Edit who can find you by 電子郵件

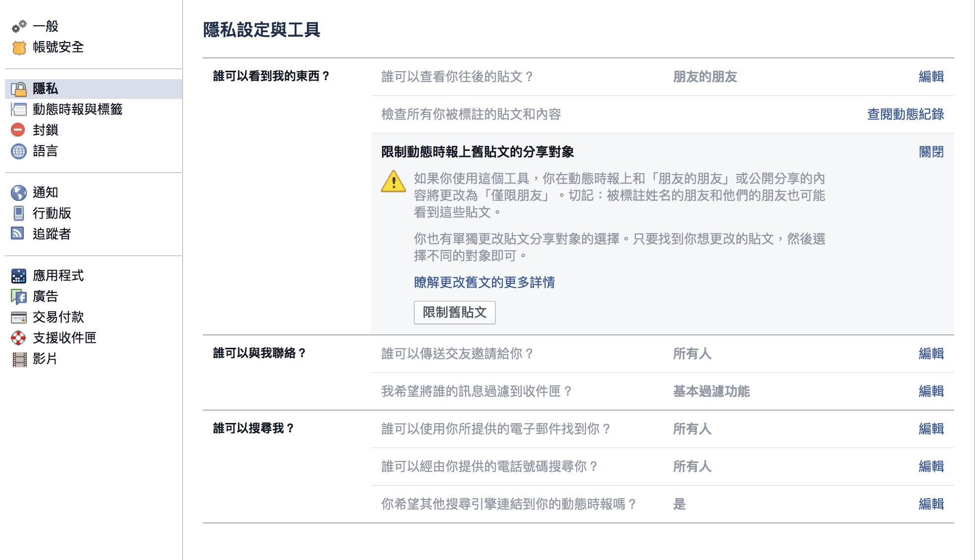click(931, 429)
